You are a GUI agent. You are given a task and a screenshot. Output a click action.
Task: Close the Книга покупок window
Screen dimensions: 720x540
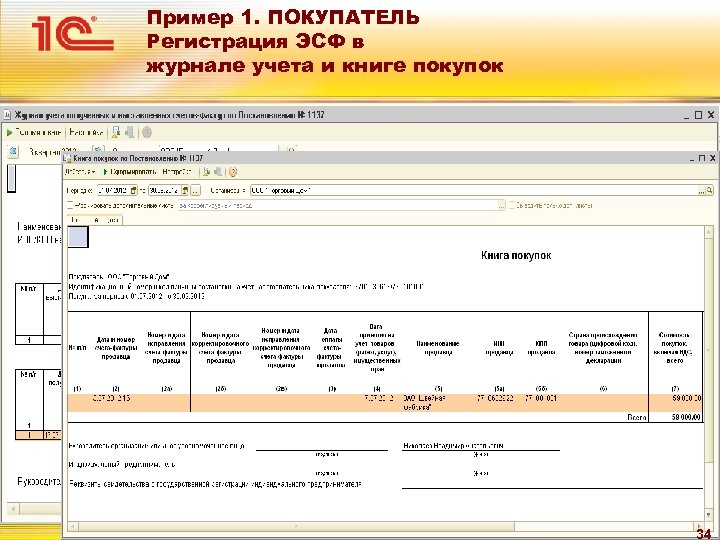click(712, 158)
